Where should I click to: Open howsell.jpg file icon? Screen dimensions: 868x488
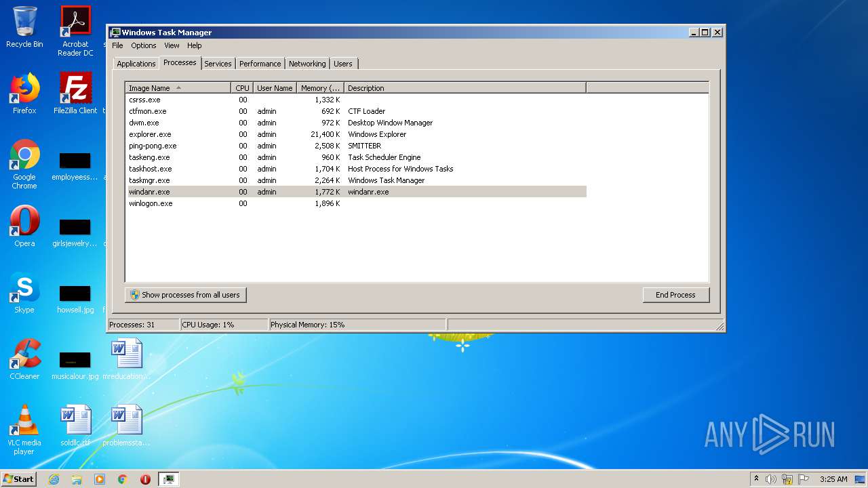click(75, 298)
